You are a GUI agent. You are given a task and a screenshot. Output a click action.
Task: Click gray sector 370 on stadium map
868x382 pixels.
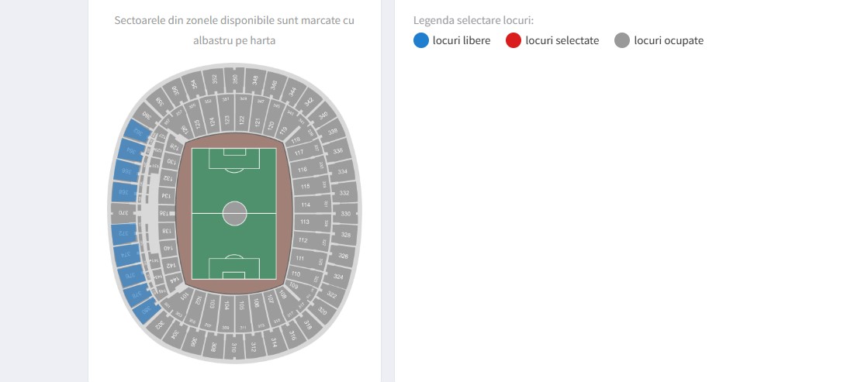click(123, 212)
